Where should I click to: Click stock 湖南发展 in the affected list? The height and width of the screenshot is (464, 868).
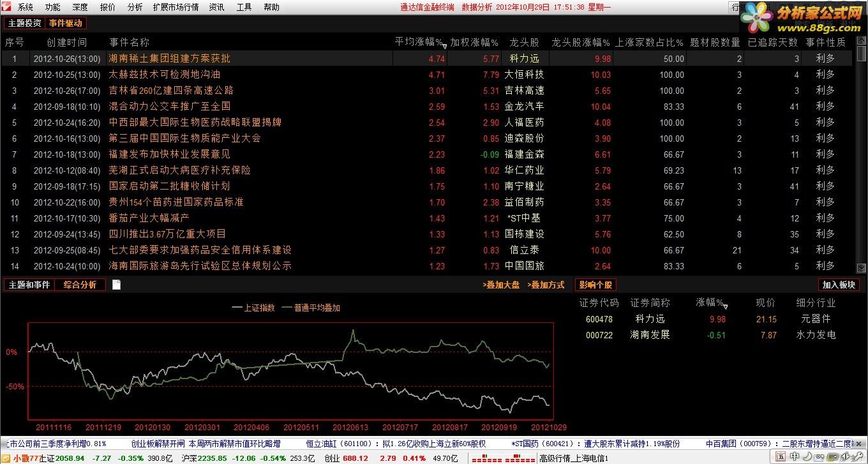650,334
